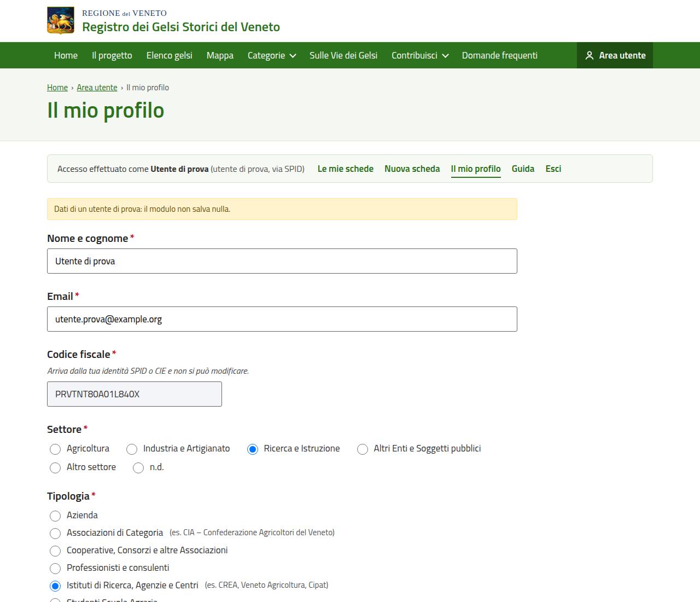Click the 'Dati di un utente di prova' notice
This screenshot has height=602, width=700.
[x=282, y=209]
